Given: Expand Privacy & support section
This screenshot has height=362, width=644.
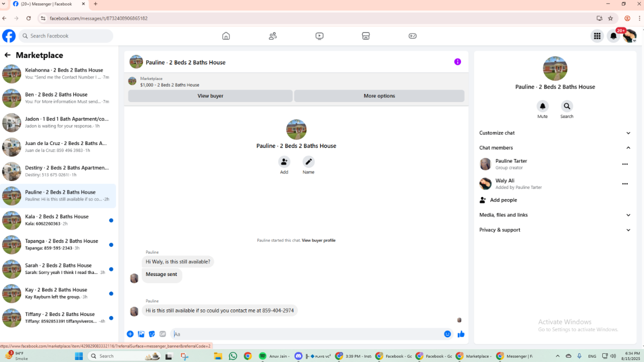Looking at the screenshot, I should (555, 230).
